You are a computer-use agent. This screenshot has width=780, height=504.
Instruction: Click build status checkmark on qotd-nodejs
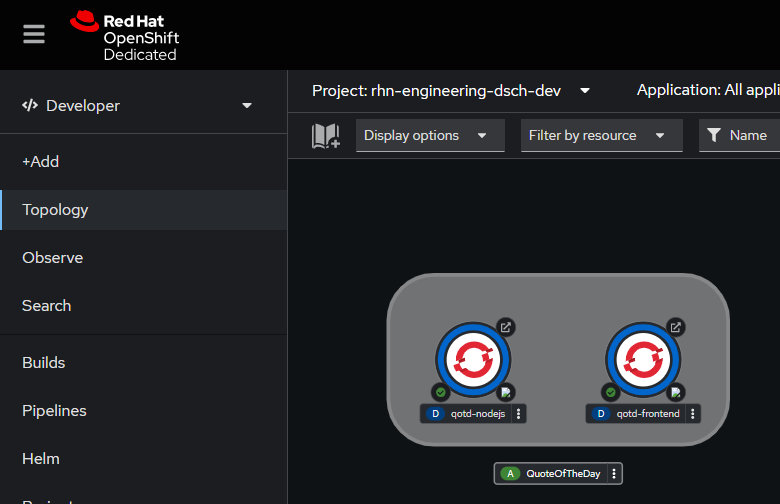click(x=441, y=393)
